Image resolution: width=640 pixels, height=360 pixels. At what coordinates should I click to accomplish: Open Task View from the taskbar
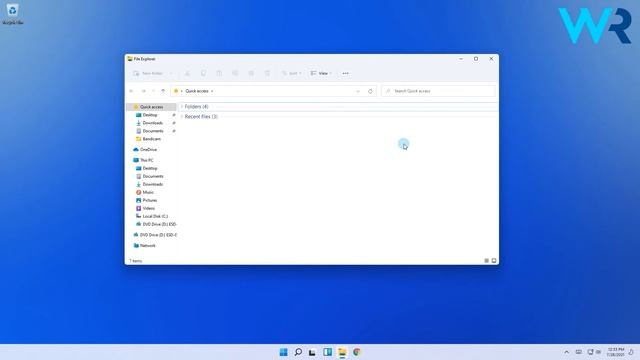pyautogui.click(x=313, y=352)
